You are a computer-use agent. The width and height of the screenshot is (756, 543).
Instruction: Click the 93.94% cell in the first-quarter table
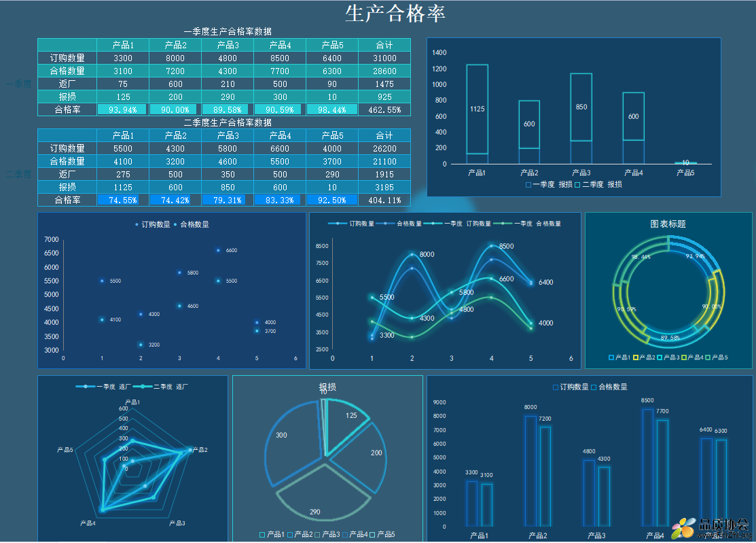(123, 109)
